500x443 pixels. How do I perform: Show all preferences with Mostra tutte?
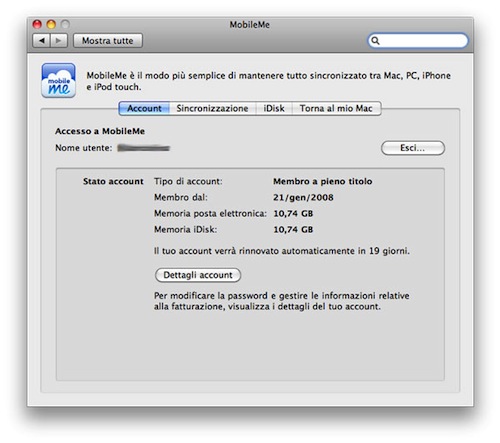tap(108, 41)
